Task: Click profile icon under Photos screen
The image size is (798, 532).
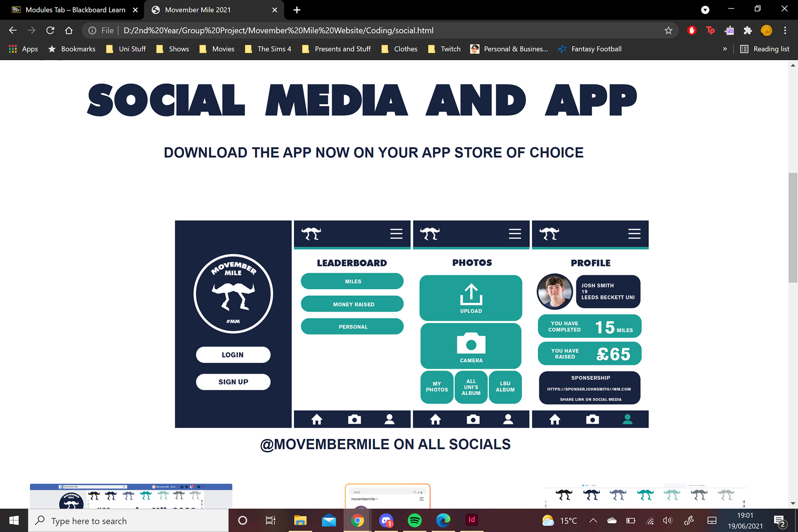Action: (x=508, y=419)
